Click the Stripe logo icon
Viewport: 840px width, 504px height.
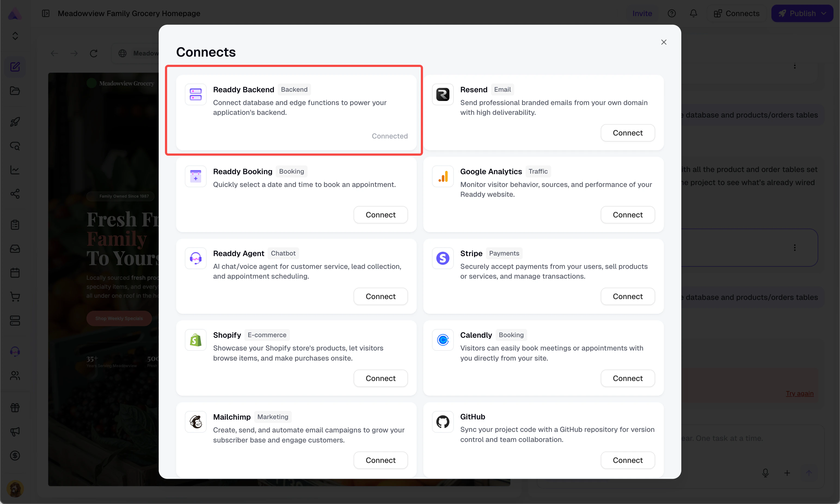443,258
